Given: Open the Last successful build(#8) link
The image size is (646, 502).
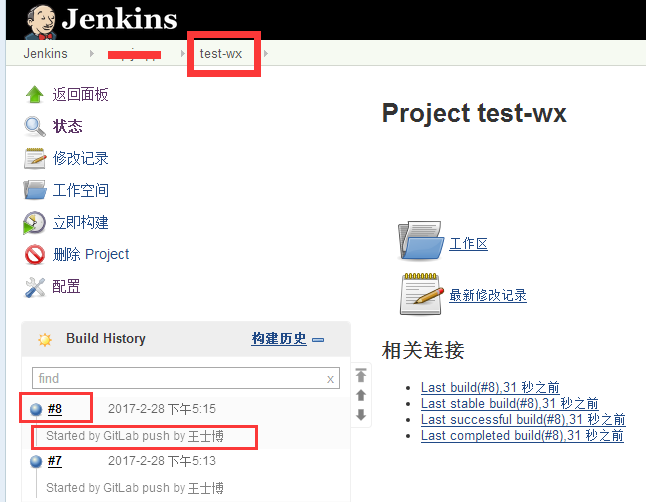Looking at the screenshot, I should click(523, 420).
